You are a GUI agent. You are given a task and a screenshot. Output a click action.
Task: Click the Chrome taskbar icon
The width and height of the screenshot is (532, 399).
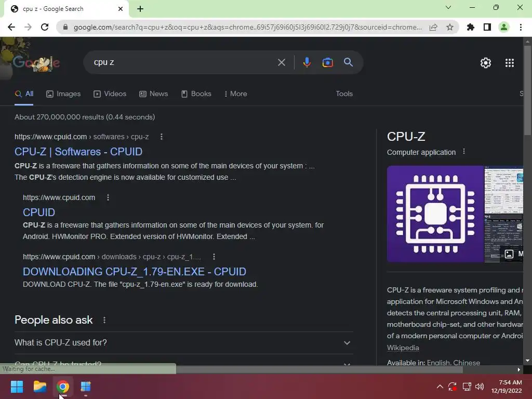pos(63,387)
